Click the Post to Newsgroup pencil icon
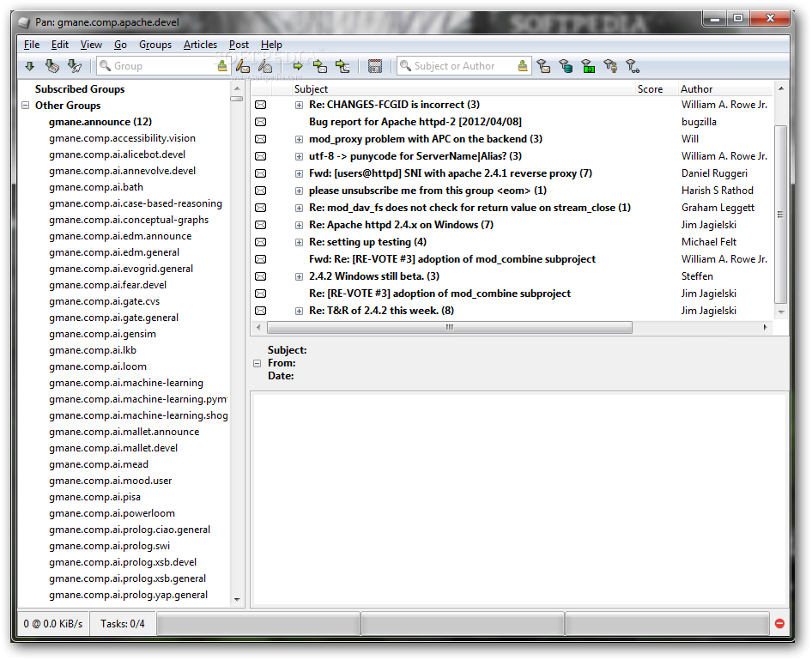This screenshot has width=812, height=660. coord(243,66)
